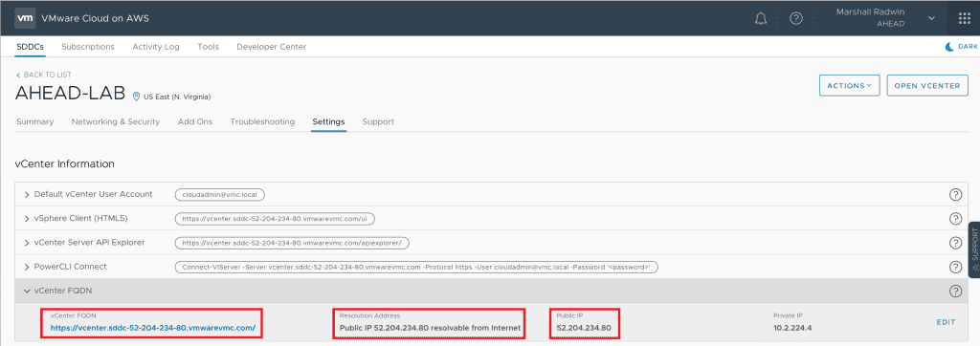Click the vSphere Client /ui URL pill
Screen dimensions: 980x346
(x=275, y=219)
